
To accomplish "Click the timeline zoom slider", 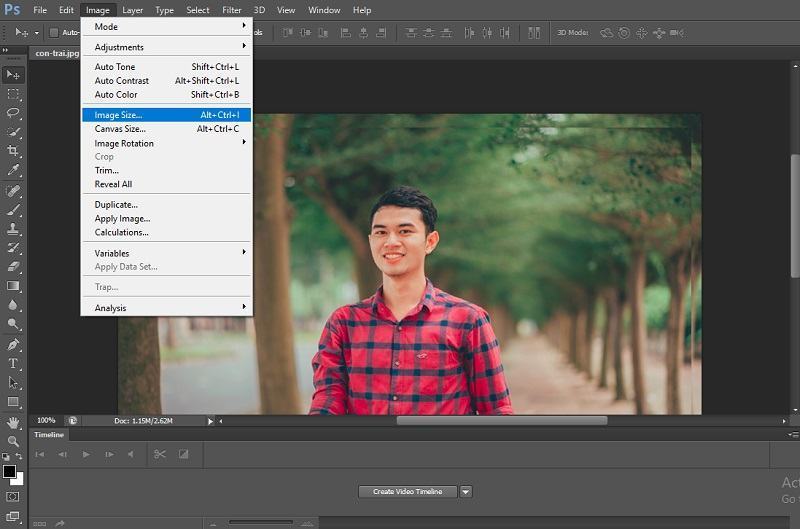I will click(x=261, y=522).
